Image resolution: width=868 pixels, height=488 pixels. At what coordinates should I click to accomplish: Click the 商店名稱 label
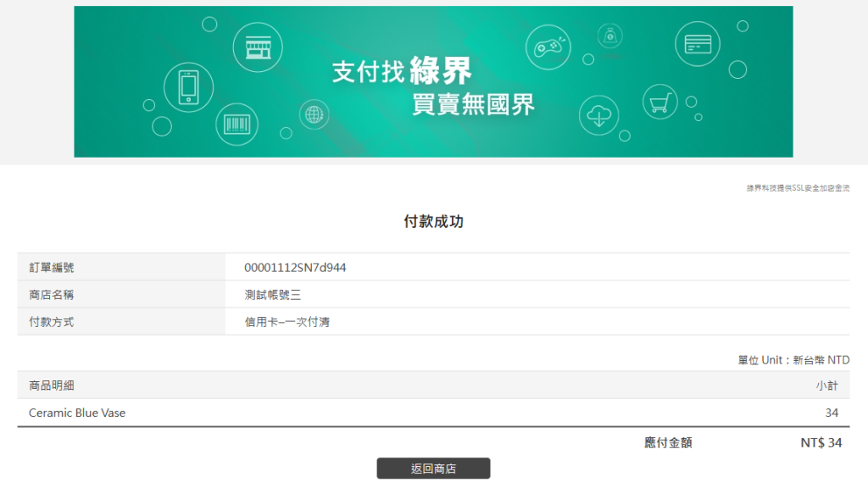[x=52, y=294]
